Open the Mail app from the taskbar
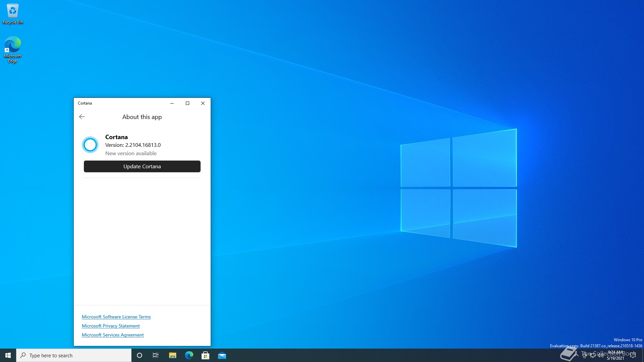The width and height of the screenshot is (644, 362). pos(222,355)
